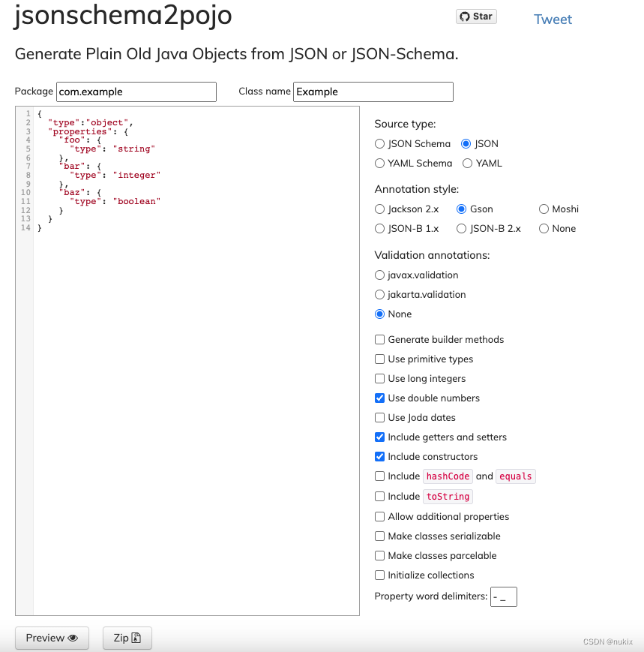Focus Property word delimiters field

[x=504, y=596]
